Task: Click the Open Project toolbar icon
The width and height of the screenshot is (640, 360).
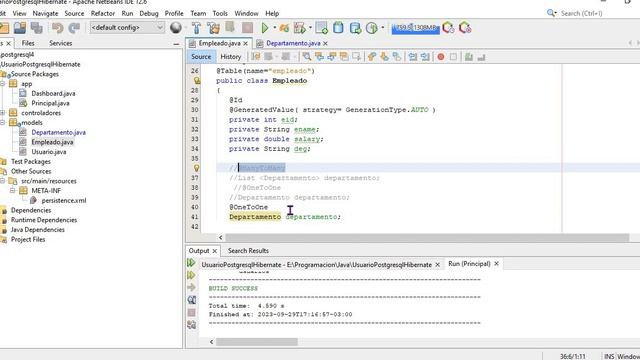Action: (20, 28)
